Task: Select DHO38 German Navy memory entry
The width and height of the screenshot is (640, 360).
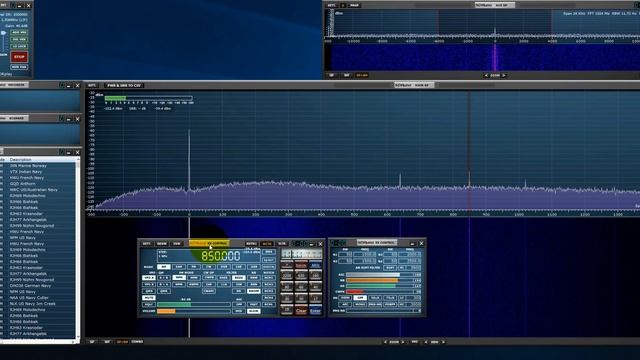Action: [30, 286]
